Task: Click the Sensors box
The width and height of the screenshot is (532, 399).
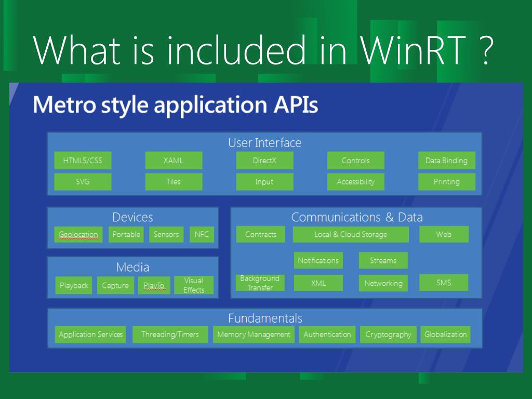Action: (166, 234)
